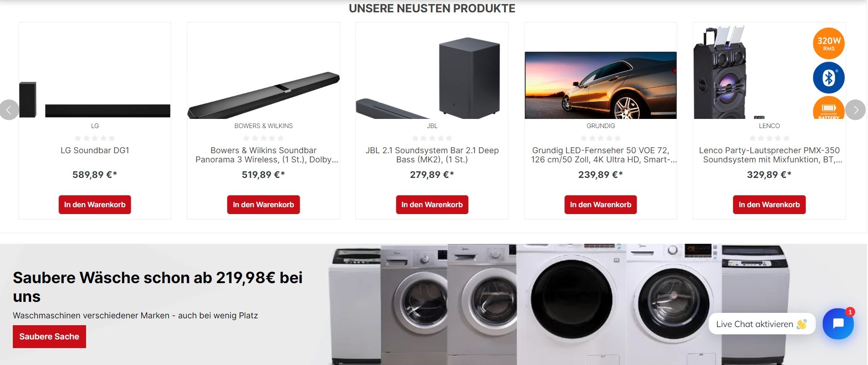868x365 pixels.
Task: Click the Bluetooth badge on Lenco speaker
Action: tap(829, 77)
